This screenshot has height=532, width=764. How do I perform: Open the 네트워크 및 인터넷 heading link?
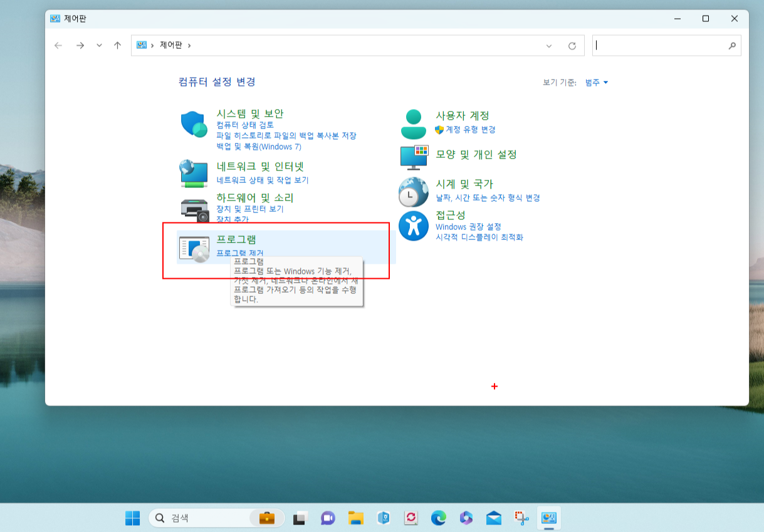260,167
